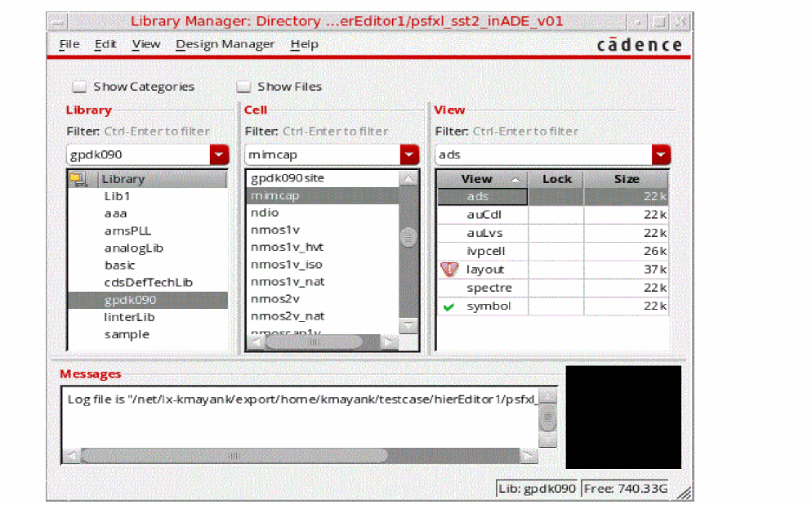Click the Messages scroll left arrow
The image size is (812, 505).
click(71, 456)
